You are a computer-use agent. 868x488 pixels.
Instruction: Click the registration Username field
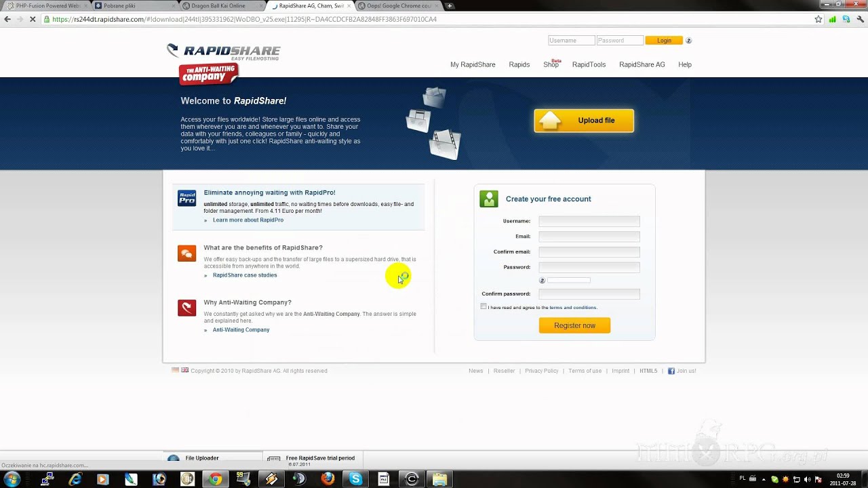coord(589,222)
